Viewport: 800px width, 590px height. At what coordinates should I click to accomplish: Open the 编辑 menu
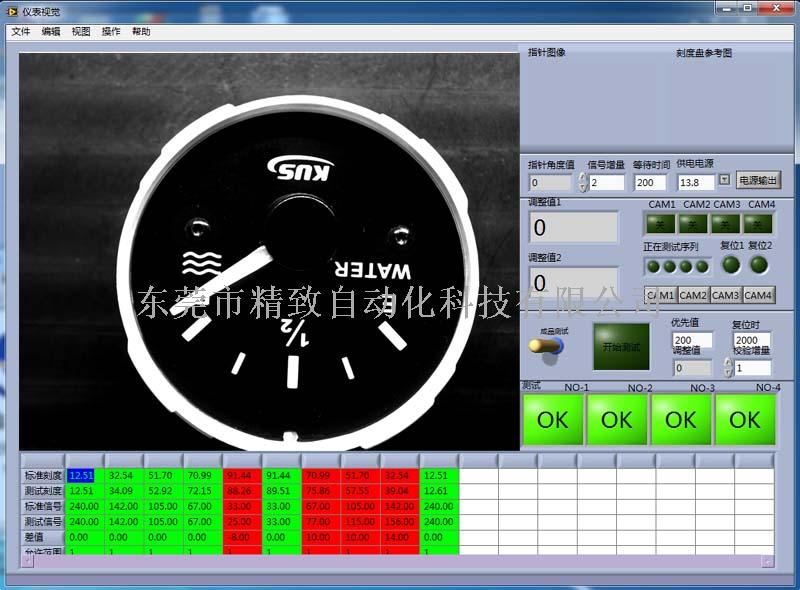pyautogui.click(x=51, y=32)
